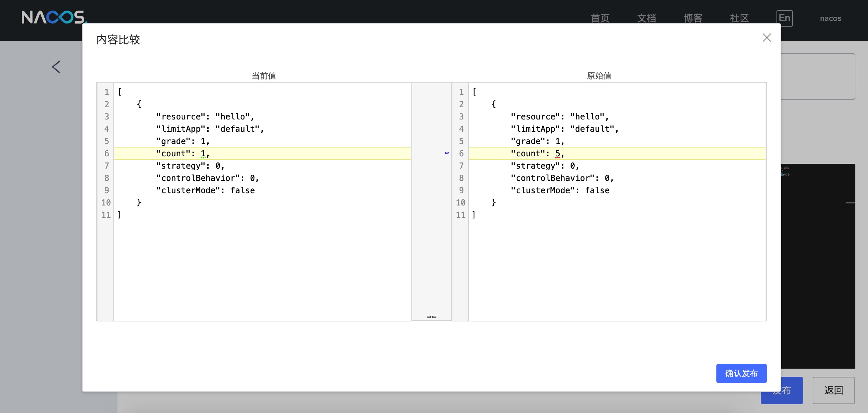
Task: Toggle the identical-sections collapse icon in the gutter
Action: click(431, 317)
